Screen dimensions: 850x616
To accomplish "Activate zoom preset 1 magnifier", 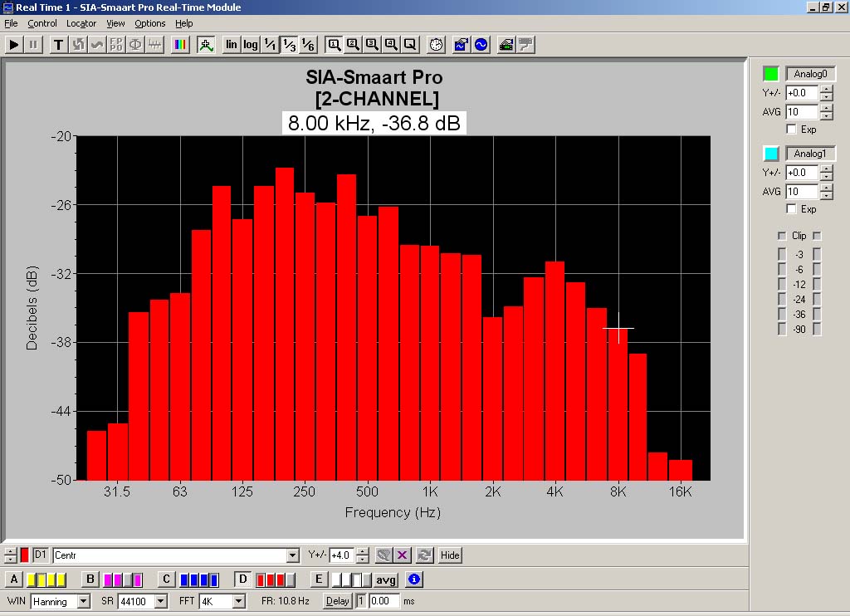I will 334,45.
